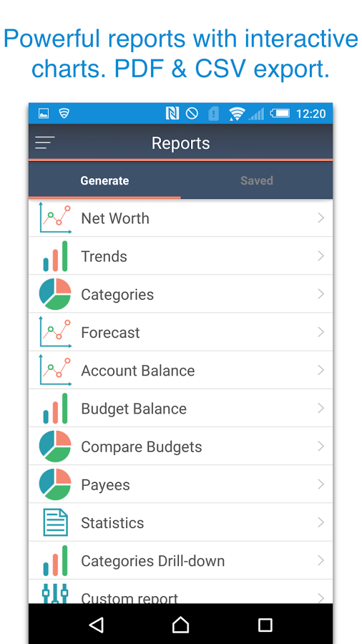Tap the Reports title header
The image size is (362, 644).
coord(180,143)
